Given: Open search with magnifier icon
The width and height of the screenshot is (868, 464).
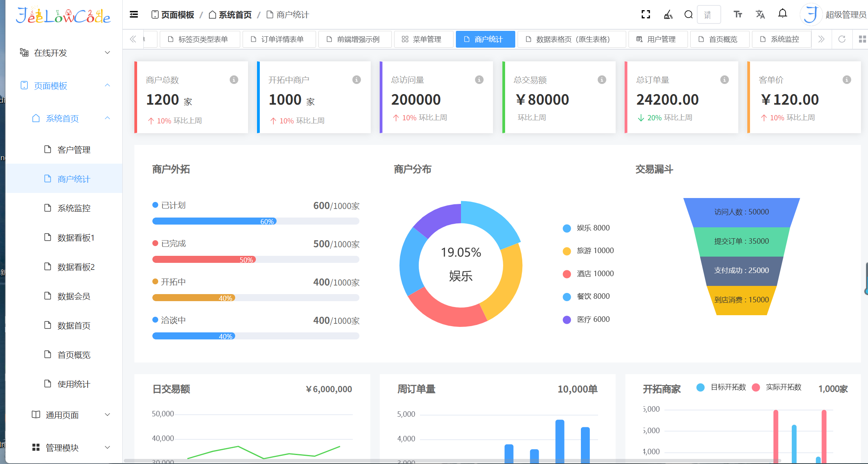Looking at the screenshot, I should [x=688, y=14].
